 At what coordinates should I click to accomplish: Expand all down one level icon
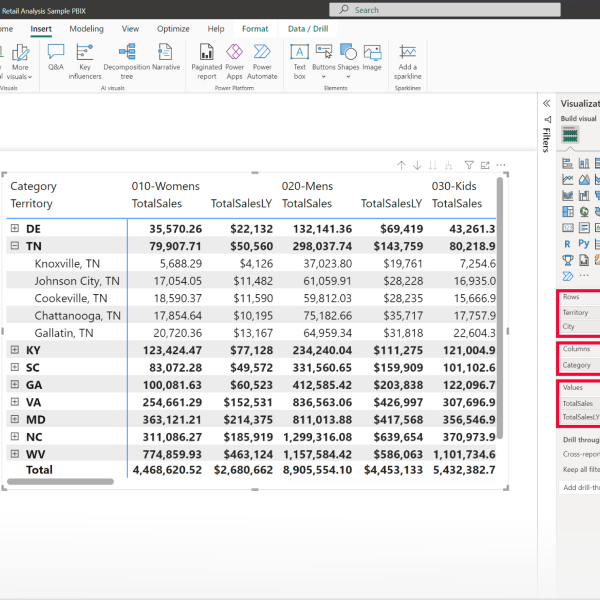(x=448, y=165)
